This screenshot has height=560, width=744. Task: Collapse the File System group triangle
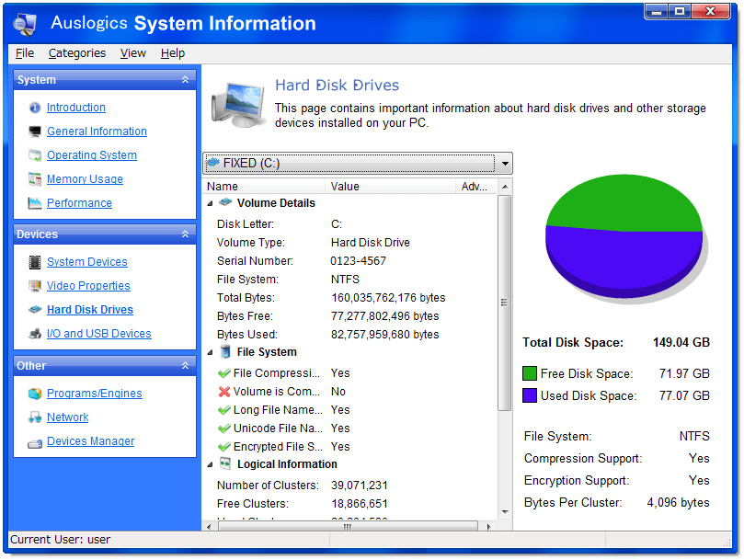tap(210, 352)
